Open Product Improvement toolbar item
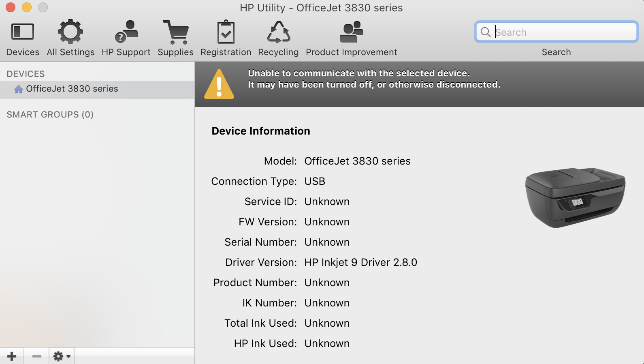Image resolution: width=644 pixels, height=364 pixels. (351, 32)
